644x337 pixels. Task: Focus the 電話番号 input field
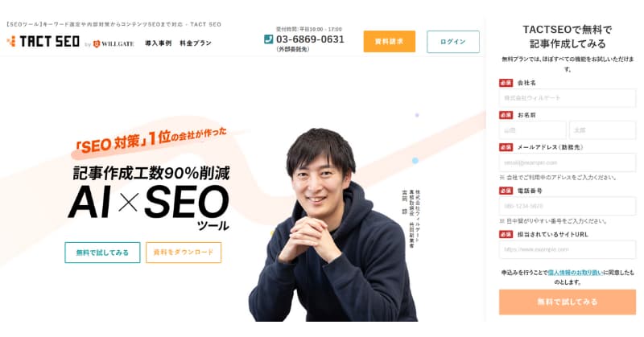(x=568, y=206)
